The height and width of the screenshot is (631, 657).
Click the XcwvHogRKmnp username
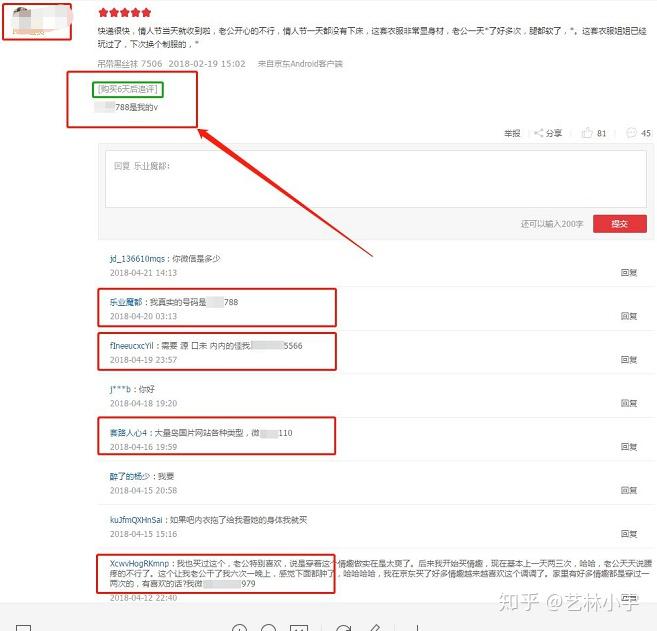(x=140, y=564)
